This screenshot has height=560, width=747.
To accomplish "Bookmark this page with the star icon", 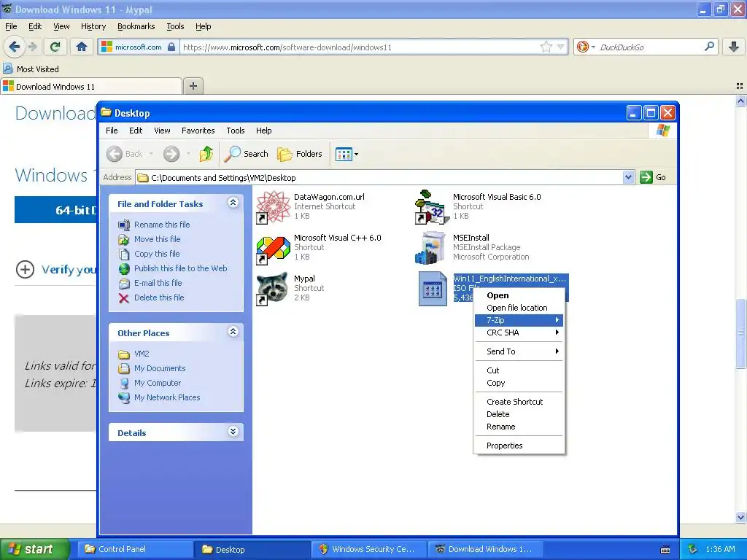I will tap(546, 47).
